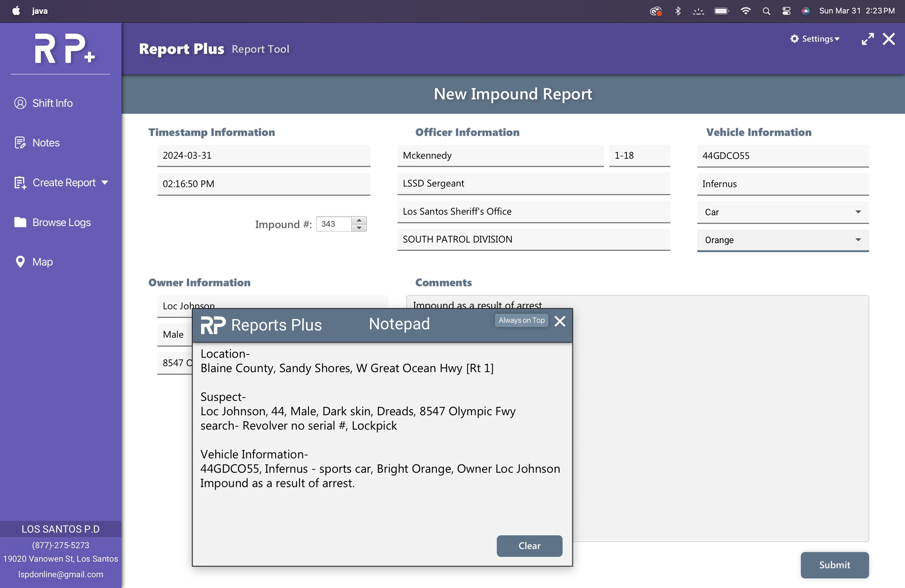Click the Settings gear icon
The image size is (905, 588).
click(794, 39)
